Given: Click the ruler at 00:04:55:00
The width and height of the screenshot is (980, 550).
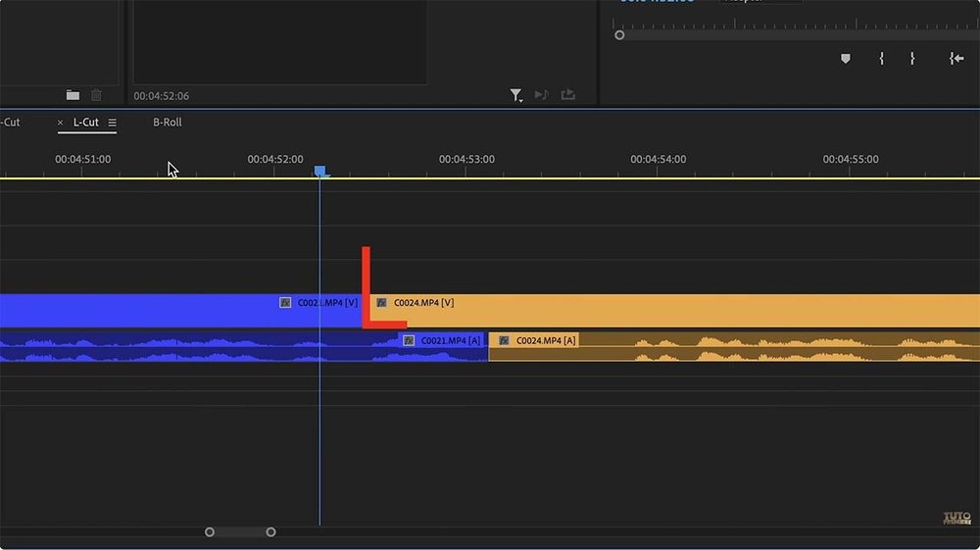Looking at the screenshot, I should pos(851,160).
